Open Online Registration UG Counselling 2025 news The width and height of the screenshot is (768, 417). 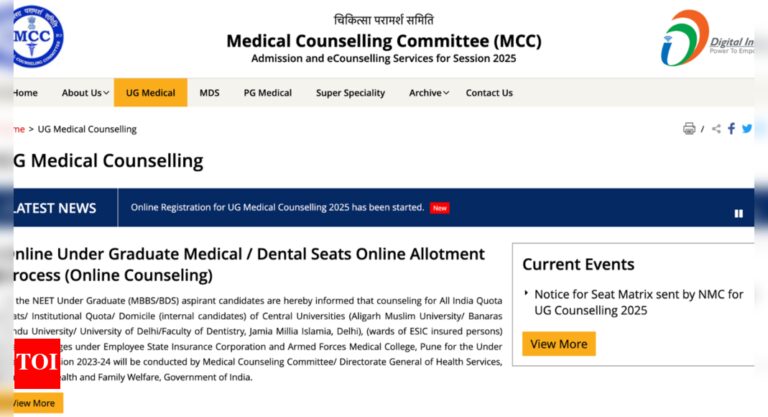pyautogui.click(x=277, y=207)
